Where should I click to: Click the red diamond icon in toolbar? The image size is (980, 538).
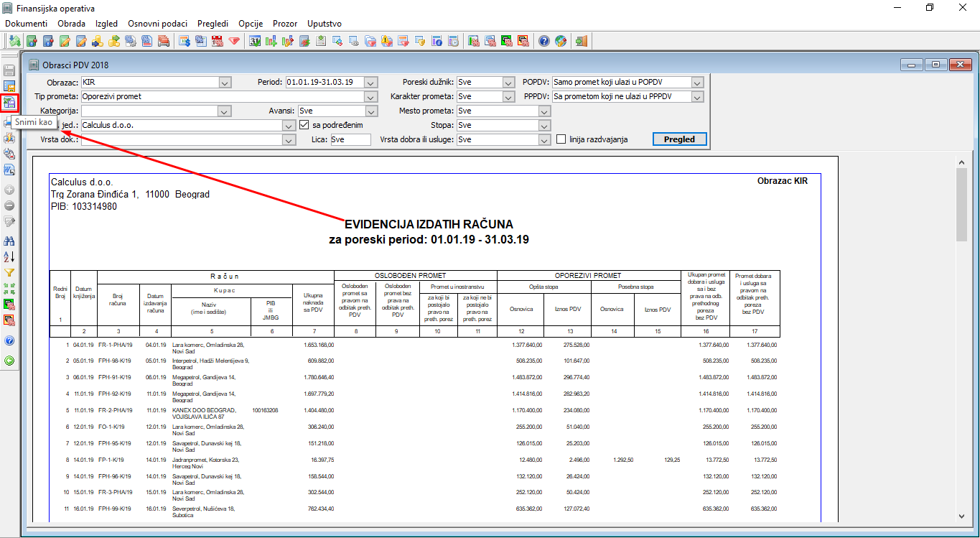click(233, 41)
